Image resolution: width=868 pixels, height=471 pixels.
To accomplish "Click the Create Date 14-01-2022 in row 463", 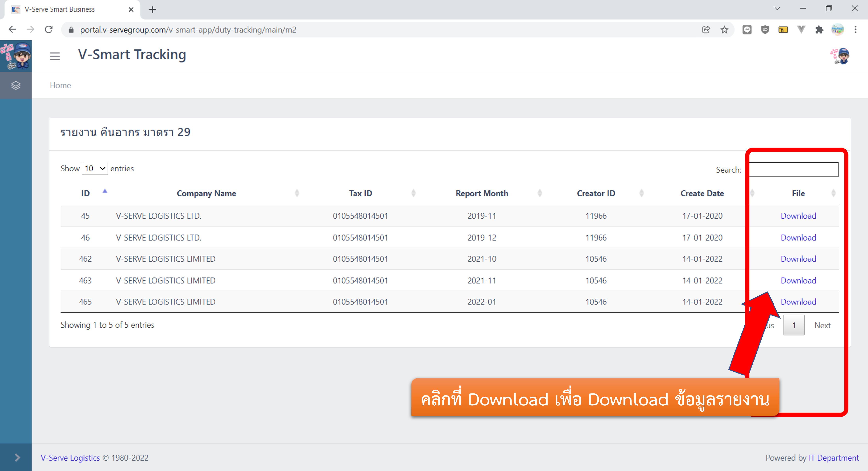I will (702, 280).
